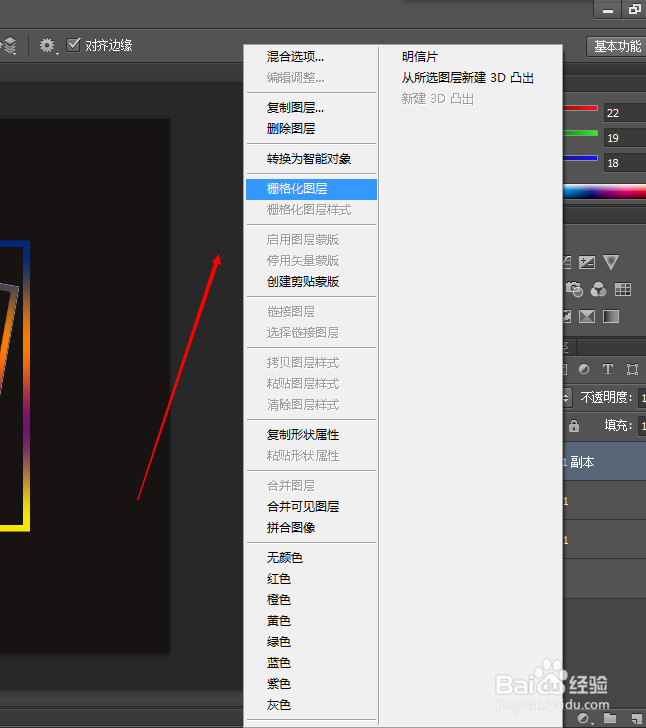Select 从所选图层新建 3D 凸出
This screenshot has width=646, height=728.
point(468,78)
